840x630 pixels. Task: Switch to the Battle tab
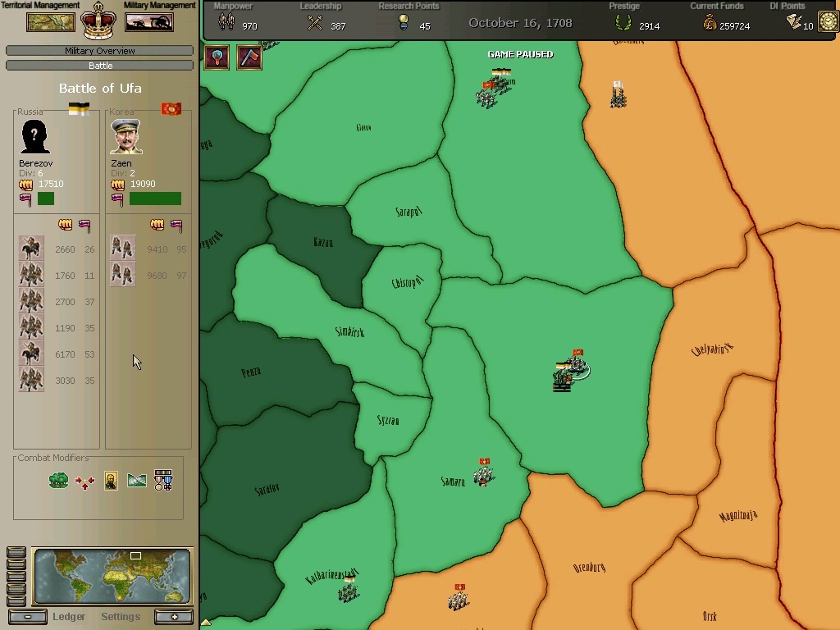click(x=99, y=66)
